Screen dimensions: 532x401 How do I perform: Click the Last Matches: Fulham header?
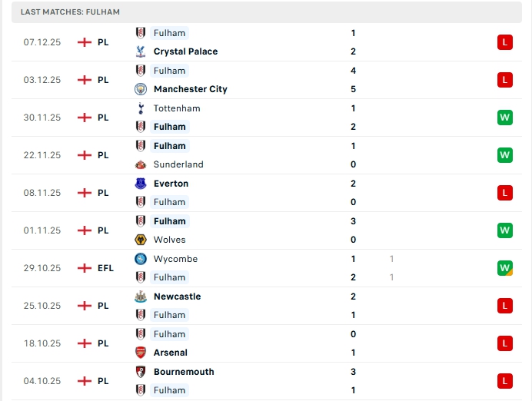(x=70, y=12)
